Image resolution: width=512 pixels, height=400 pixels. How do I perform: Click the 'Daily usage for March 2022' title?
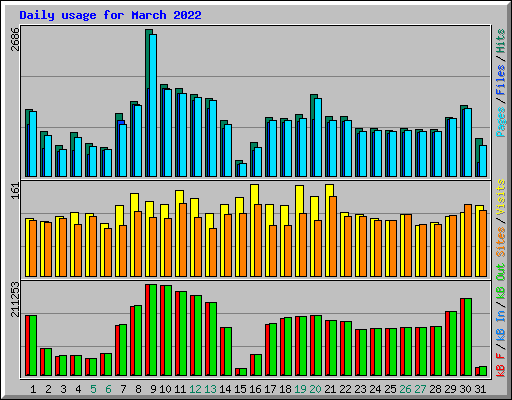point(110,15)
